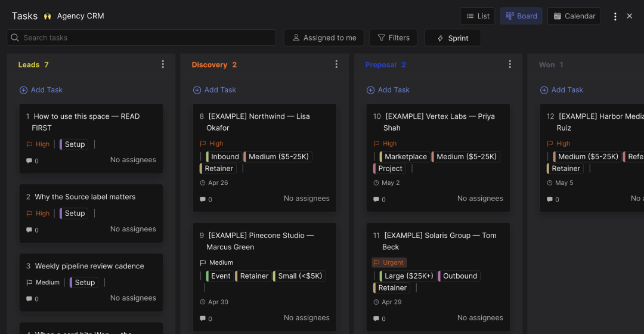
Task: Click High priority flag on Northwind card
Action: [212, 143]
